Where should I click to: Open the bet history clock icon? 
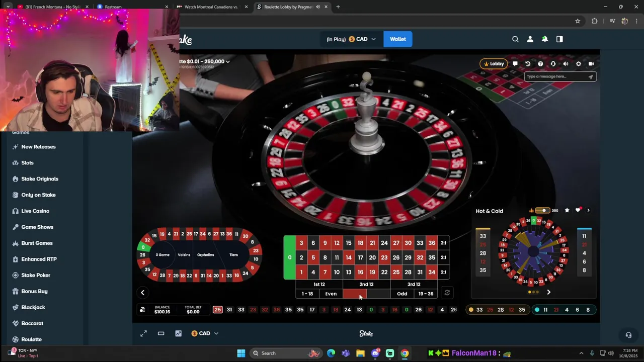(528, 64)
